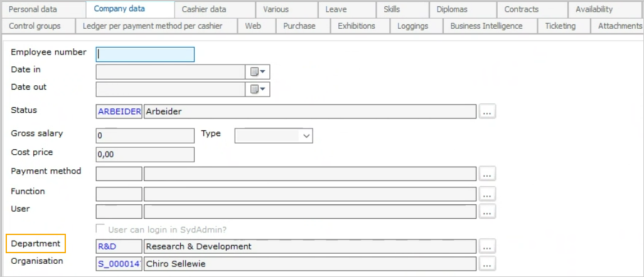Toggle User can login in SydAdmin checkbox

(x=100, y=230)
